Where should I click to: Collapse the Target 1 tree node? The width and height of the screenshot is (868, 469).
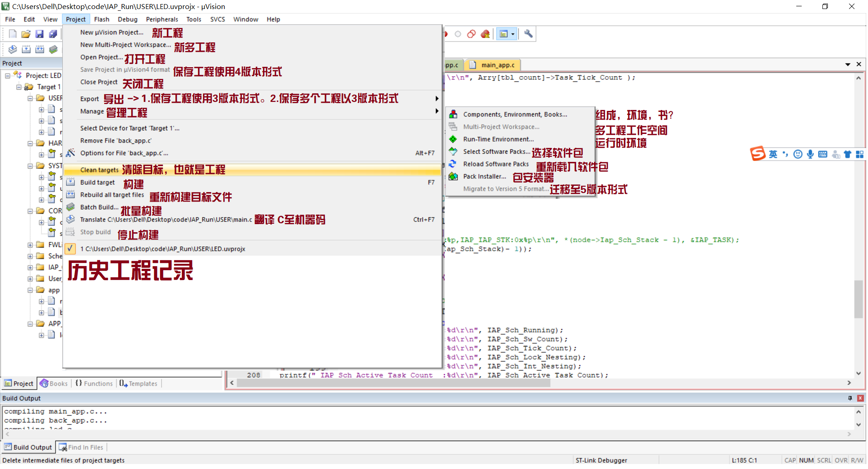click(18, 87)
